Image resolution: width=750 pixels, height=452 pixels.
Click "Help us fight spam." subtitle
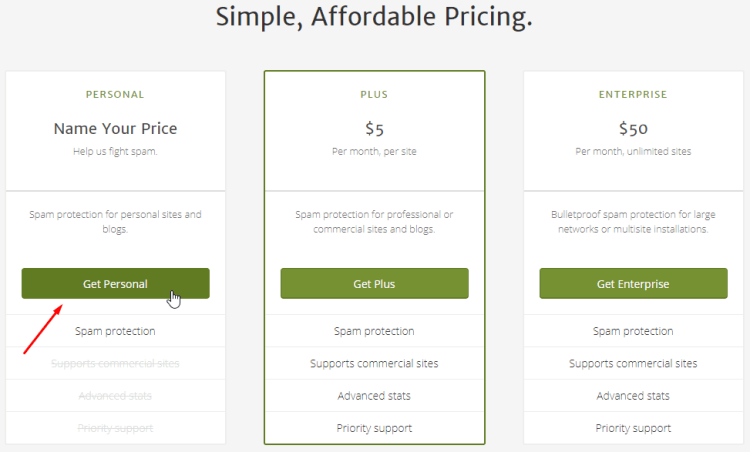[x=115, y=151]
